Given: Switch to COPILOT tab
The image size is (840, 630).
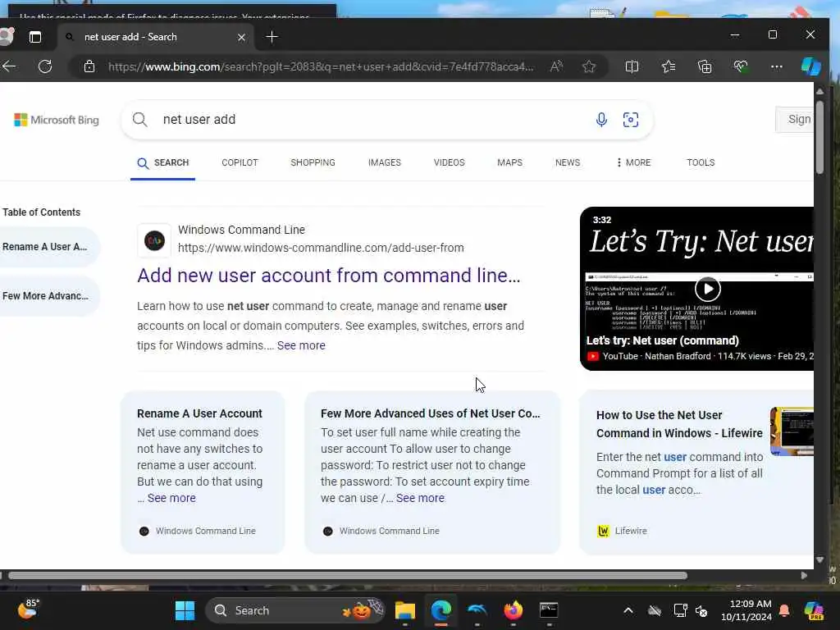Looking at the screenshot, I should [240, 163].
